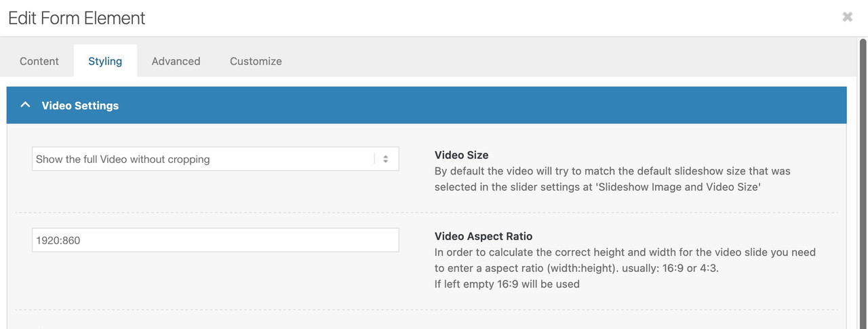The image size is (868, 329).
Task: Select the Styling tab
Action: (x=105, y=61)
